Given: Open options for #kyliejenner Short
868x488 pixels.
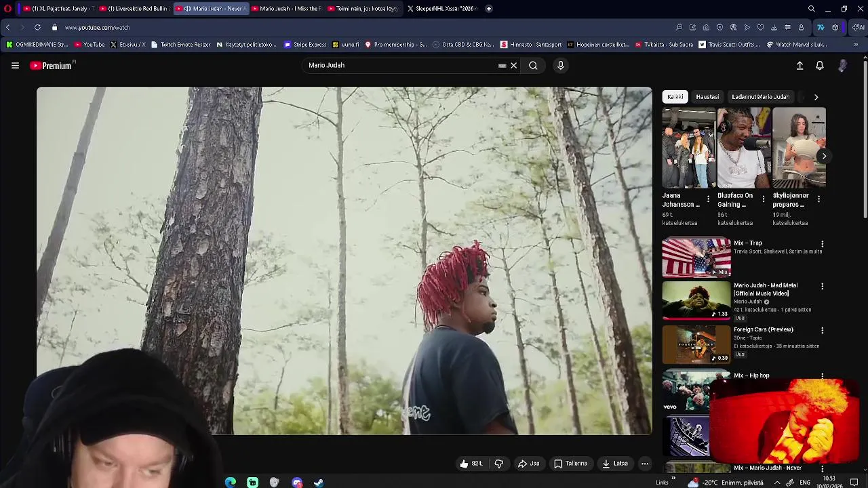Looking at the screenshot, I should click(x=818, y=199).
